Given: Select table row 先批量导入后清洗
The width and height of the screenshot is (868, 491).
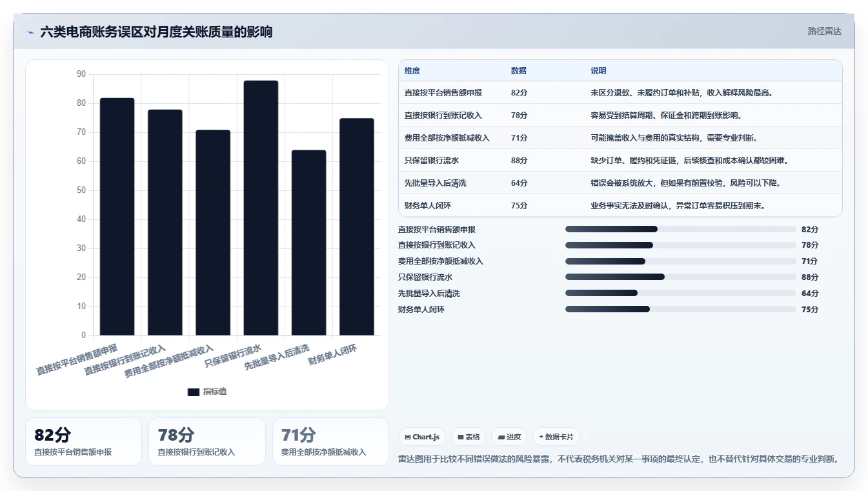Looking at the screenshot, I should coord(620,183).
